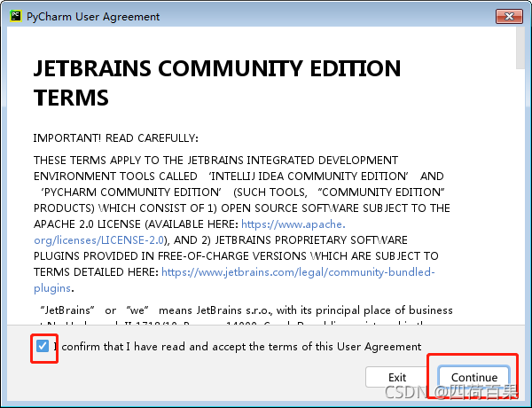Click the 'PyCharm User Agreement' window title
The height and width of the screenshot is (408, 532).
coord(93,17)
